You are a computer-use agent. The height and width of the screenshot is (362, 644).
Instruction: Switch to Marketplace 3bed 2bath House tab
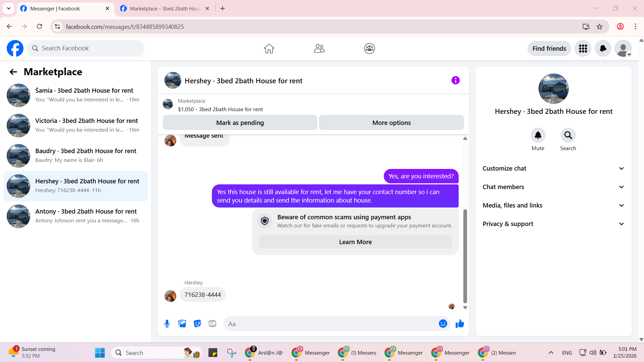(x=165, y=9)
